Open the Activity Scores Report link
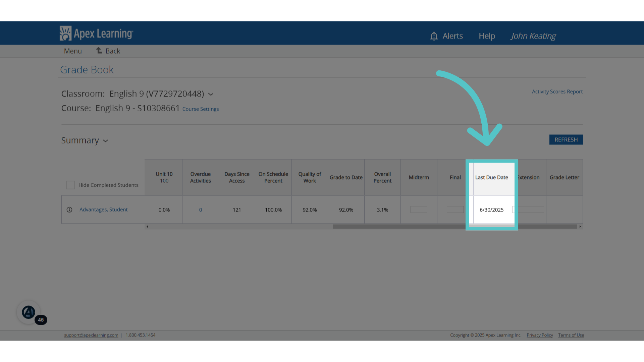 click(557, 92)
